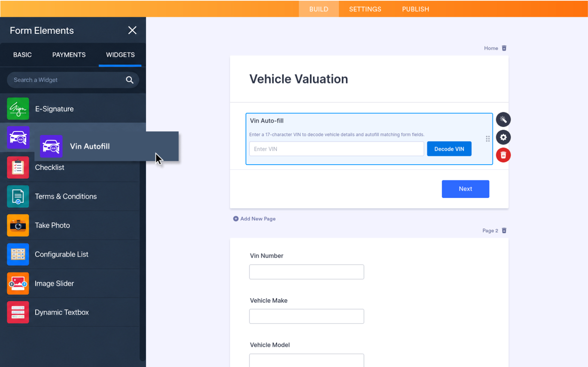Click the Vin Autofill car icon in sidebar list
Viewport: 588px width, 367px height.
point(18,138)
